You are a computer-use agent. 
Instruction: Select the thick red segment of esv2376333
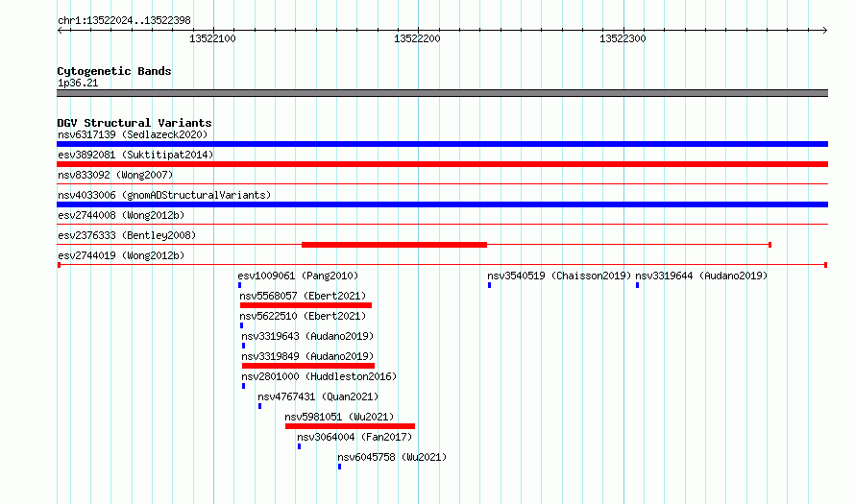(x=394, y=245)
